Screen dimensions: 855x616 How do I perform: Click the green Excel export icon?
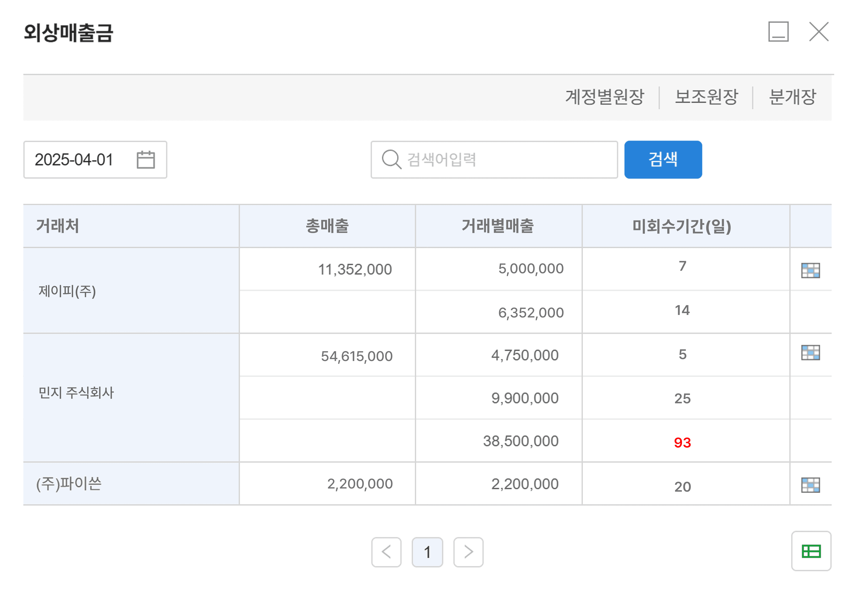pyautogui.click(x=811, y=551)
